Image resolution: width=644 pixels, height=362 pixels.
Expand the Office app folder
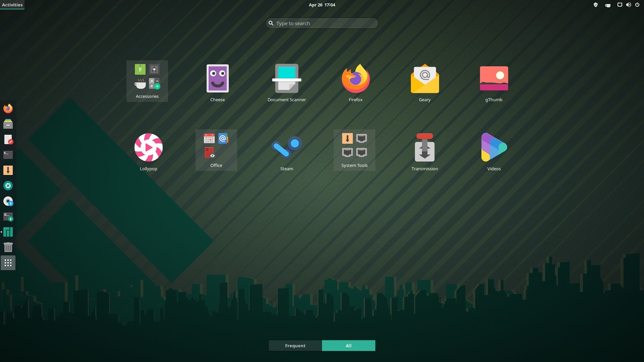click(216, 147)
